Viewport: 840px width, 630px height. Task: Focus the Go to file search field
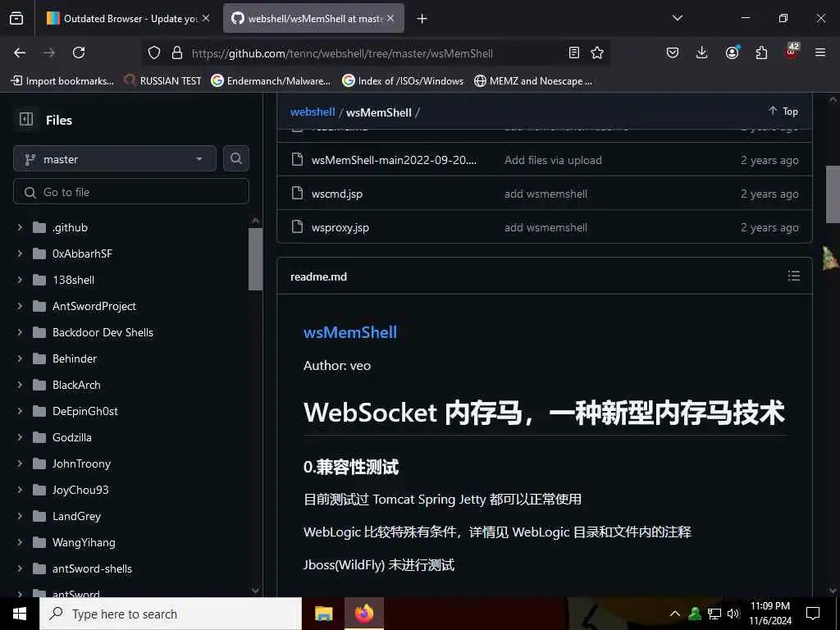131,192
